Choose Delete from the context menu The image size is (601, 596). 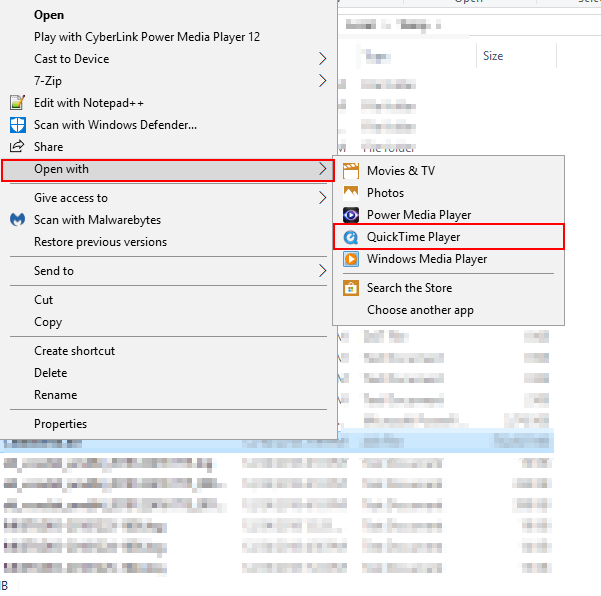tap(169, 373)
